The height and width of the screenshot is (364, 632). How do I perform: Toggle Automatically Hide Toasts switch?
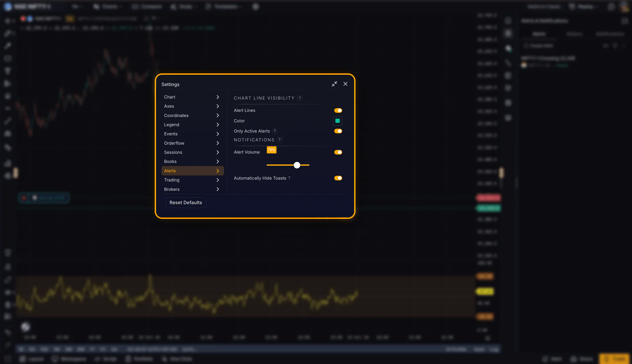(x=338, y=178)
